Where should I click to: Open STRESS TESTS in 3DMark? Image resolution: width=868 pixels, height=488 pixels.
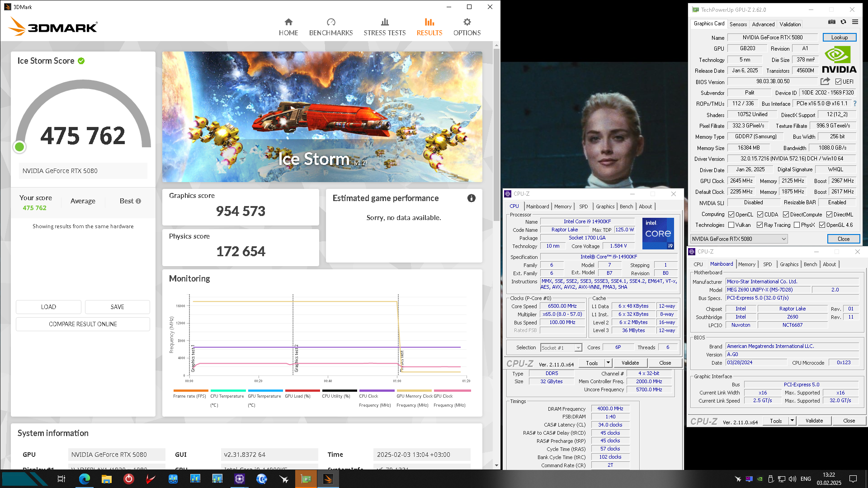coord(385,27)
